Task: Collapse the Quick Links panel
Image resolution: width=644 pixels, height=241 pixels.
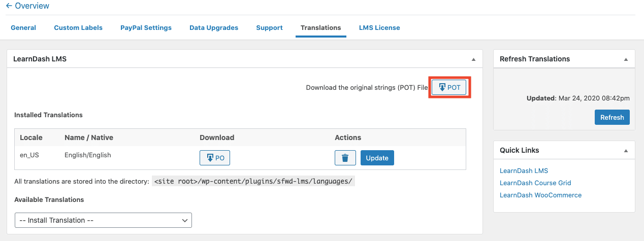Action: (626, 151)
